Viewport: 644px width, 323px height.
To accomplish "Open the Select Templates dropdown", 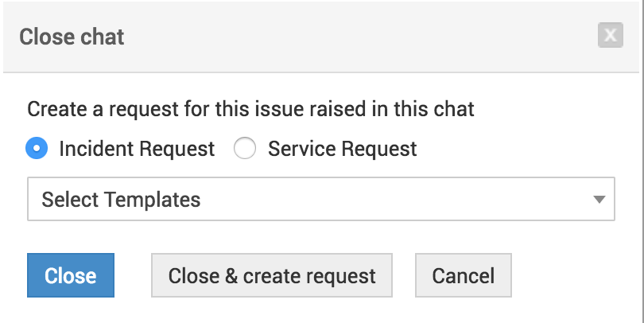I will click(x=320, y=199).
